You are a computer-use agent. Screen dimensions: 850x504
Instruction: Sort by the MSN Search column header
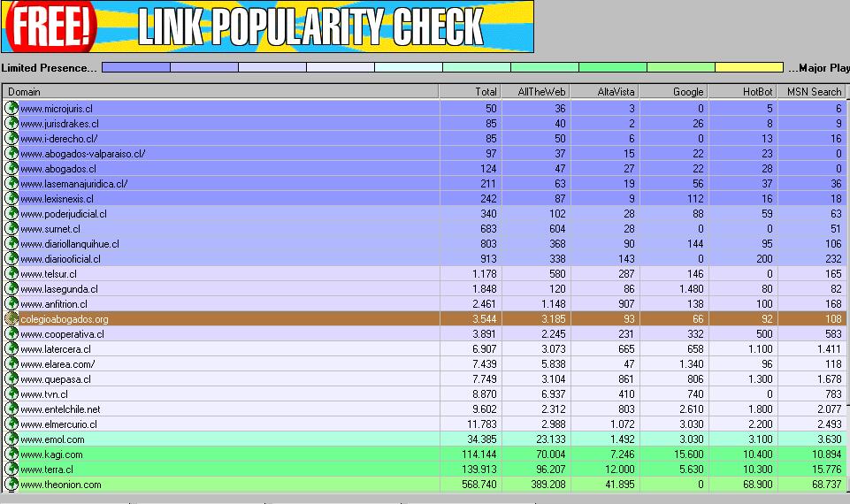tap(813, 92)
